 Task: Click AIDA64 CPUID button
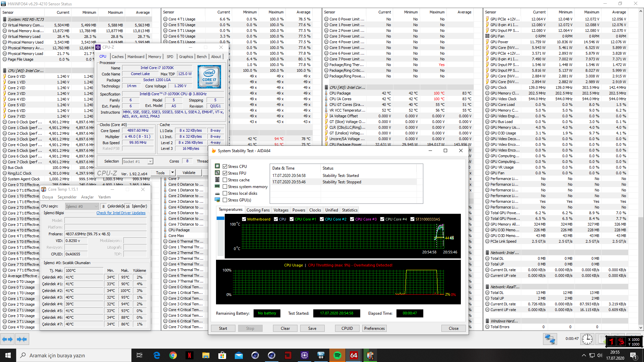tap(347, 328)
